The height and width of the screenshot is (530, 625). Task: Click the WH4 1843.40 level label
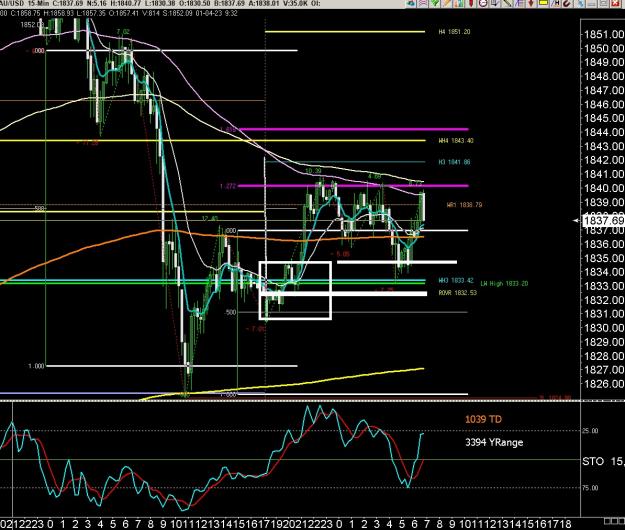(456, 141)
